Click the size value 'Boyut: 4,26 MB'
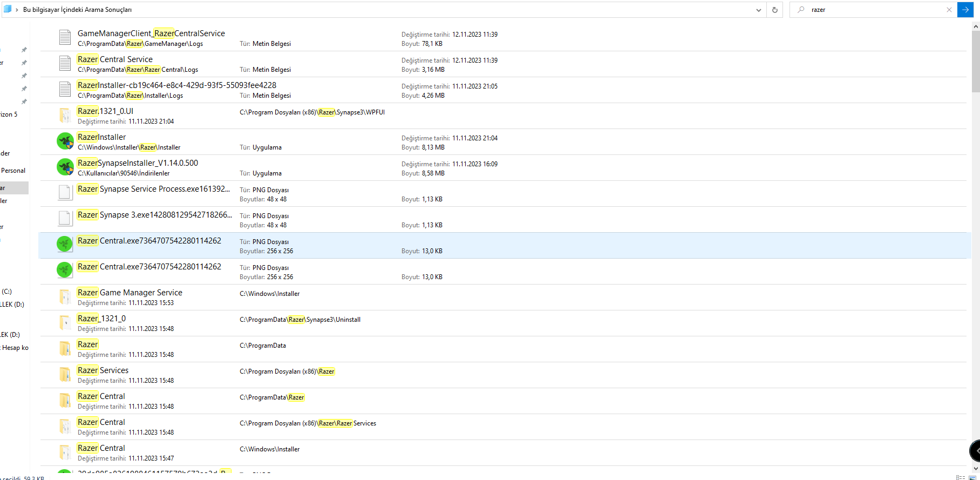 pyautogui.click(x=423, y=96)
